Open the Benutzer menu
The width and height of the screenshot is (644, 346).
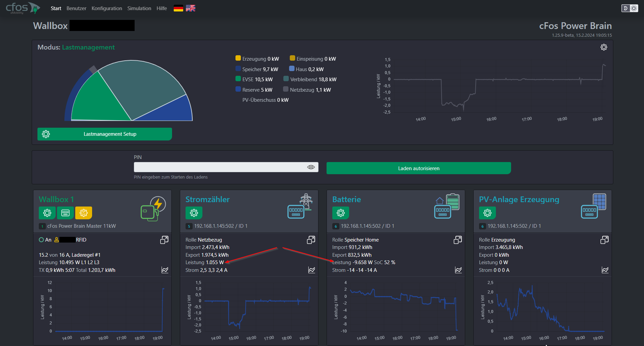[76, 8]
